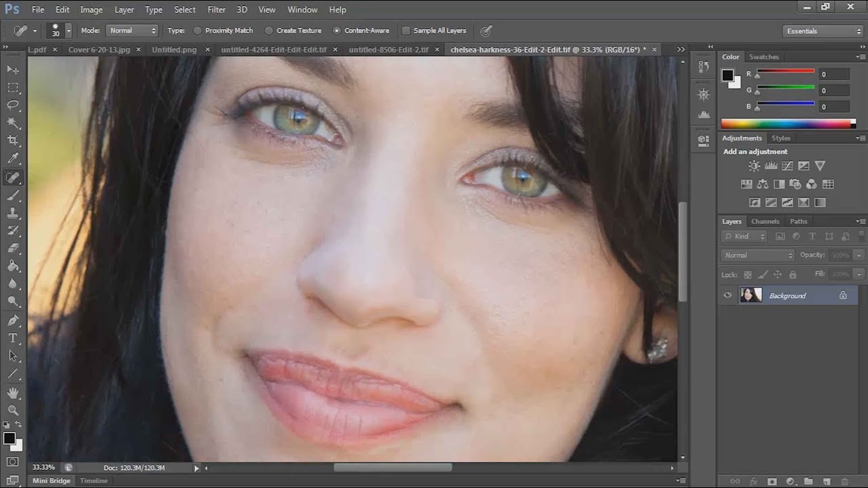Select the Magic Wand tool
The width and height of the screenshot is (868, 488).
pos(13,123)
